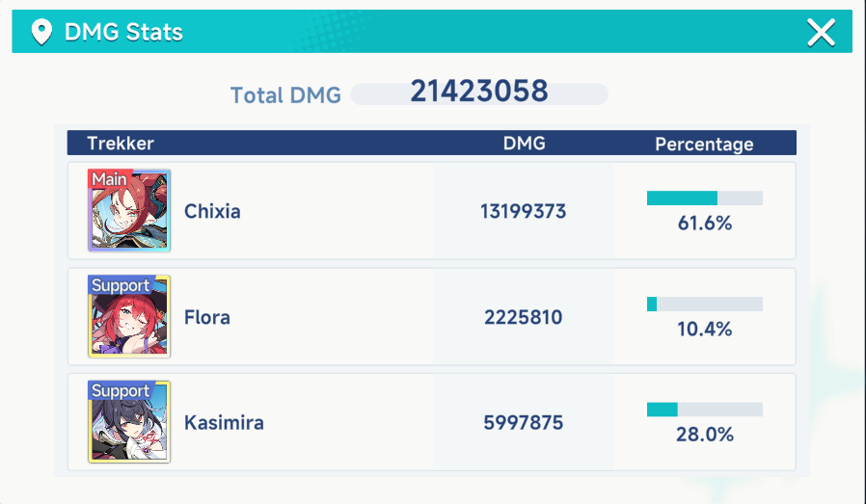Screen dimensions: 866x504
Task: Select Kasimira's character portrait
Action: coord(129,423)
